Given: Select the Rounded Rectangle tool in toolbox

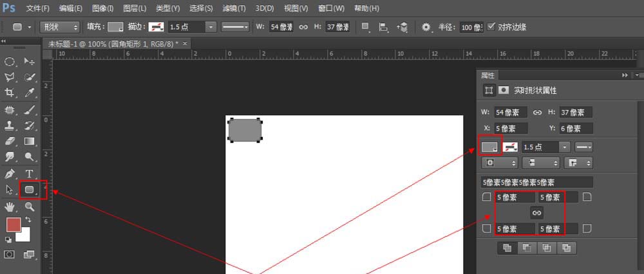Looking at the screenshot, I should click(x=29, y=190).
